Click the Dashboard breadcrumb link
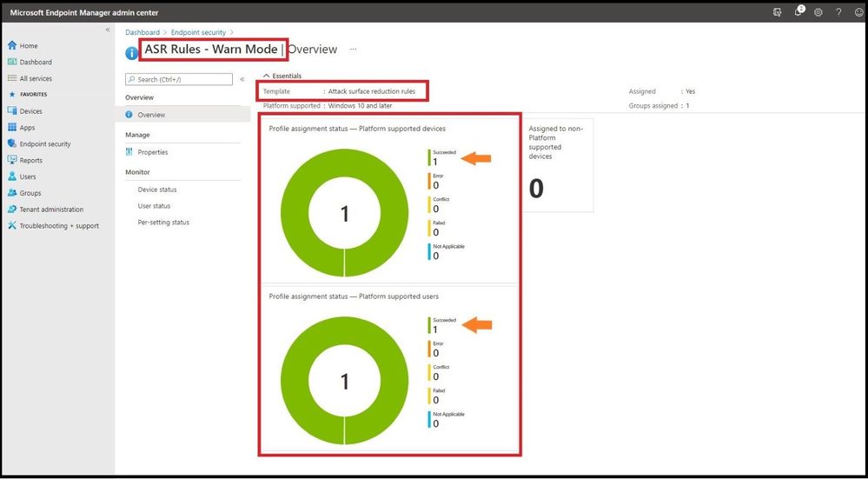Image resolution: width=868 pixels, height=479 pixels. pyautogui.click(x=142, y=33)
